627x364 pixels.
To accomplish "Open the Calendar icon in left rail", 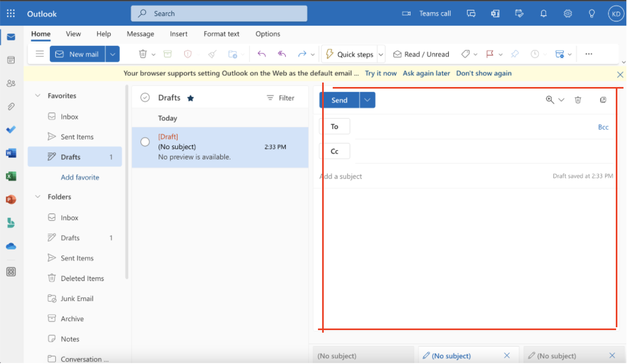I will [11, 60].
